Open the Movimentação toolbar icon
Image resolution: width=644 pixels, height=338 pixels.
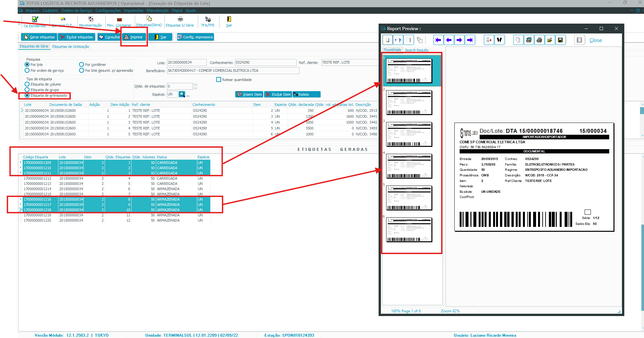pyautogui.click(x=91, y=19)
